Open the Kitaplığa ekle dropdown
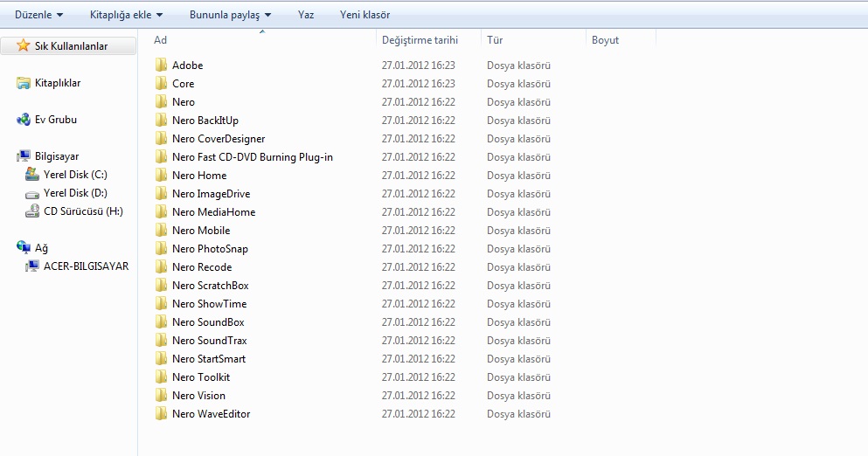This screenshot has width=868, height=456. coord(126,15)
